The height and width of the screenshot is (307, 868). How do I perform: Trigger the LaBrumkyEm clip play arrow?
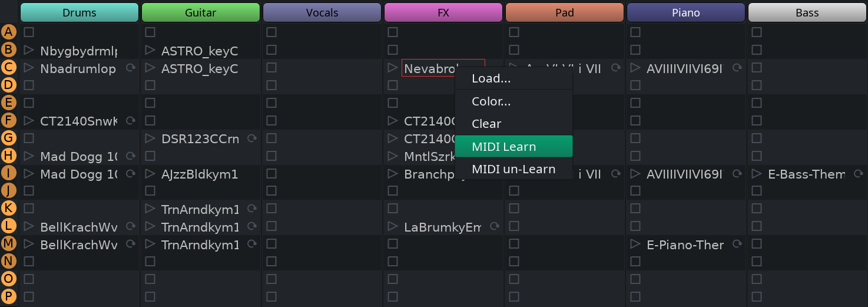pyautogui.click(x=392, y=226)
